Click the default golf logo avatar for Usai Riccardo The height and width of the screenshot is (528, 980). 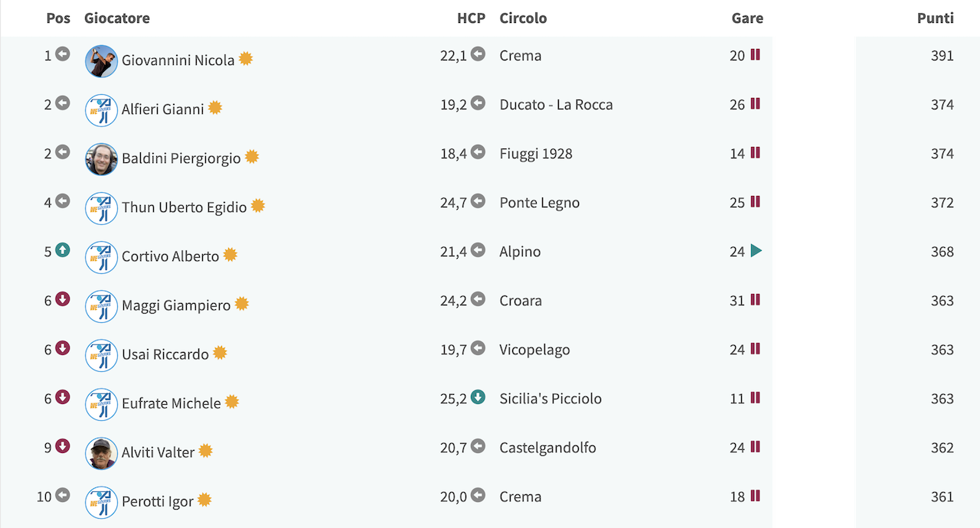(101, 355)
